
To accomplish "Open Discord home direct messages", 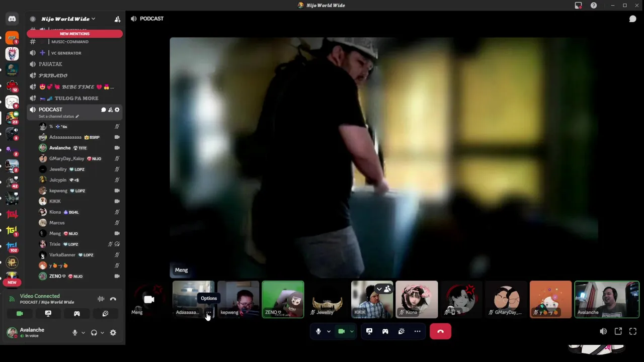I will [x=12, y=19].
